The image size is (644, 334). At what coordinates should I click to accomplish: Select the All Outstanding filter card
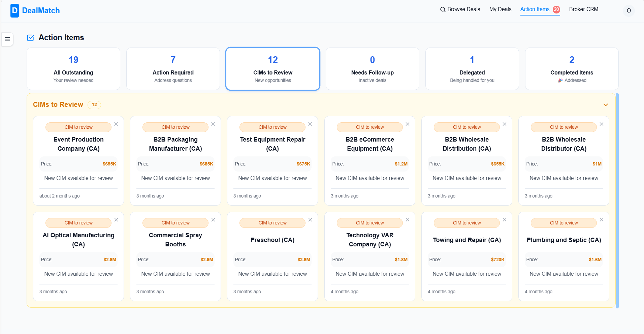pos(73,69)
